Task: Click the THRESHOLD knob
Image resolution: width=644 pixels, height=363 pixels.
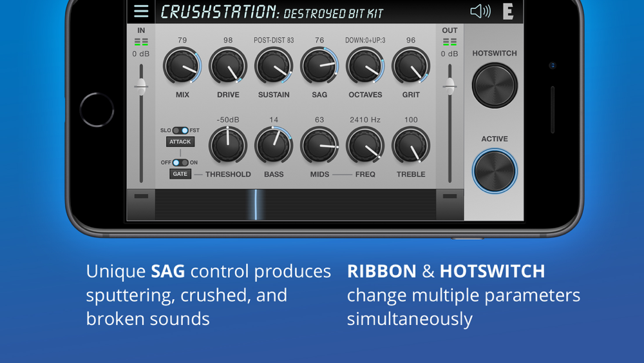Action: pyautogui.click(x=228, y=145)
